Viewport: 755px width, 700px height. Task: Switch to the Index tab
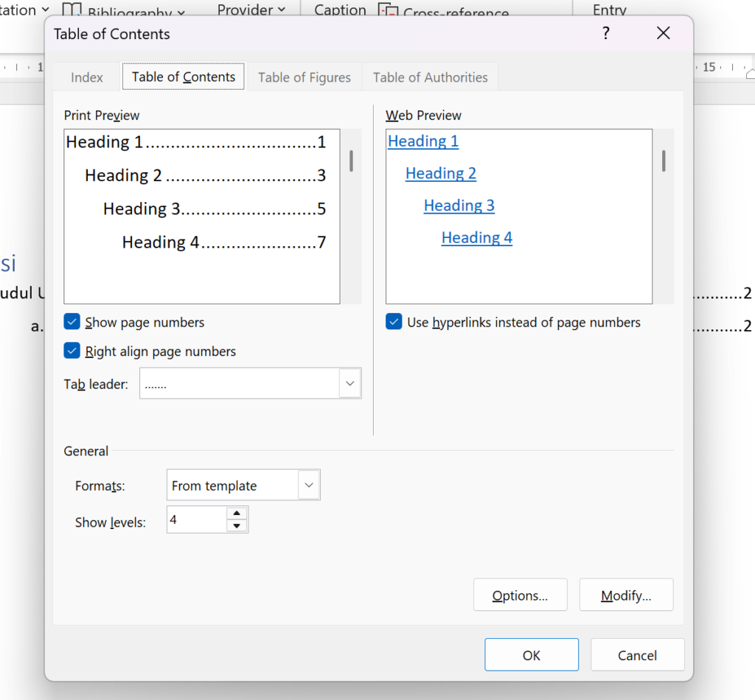tap(87, 77)
